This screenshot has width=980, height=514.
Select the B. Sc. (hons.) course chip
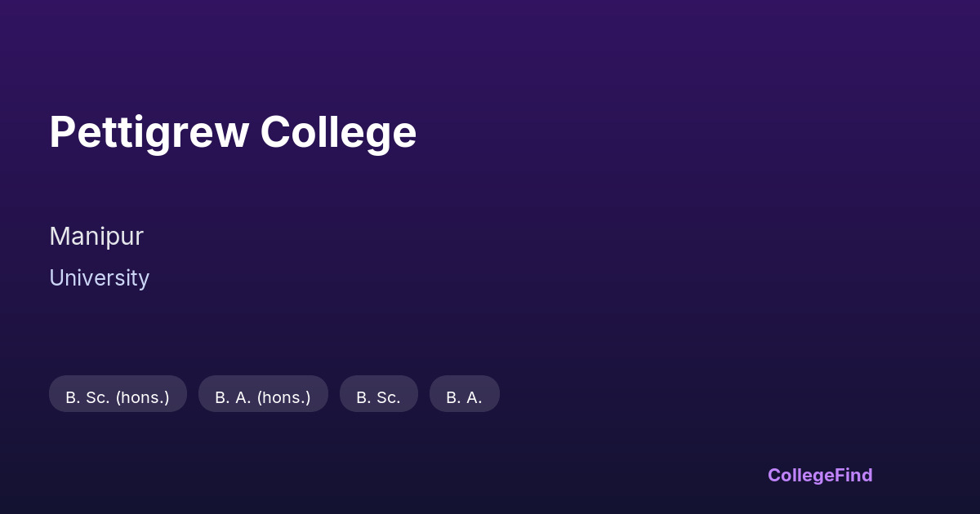point(118,397)
